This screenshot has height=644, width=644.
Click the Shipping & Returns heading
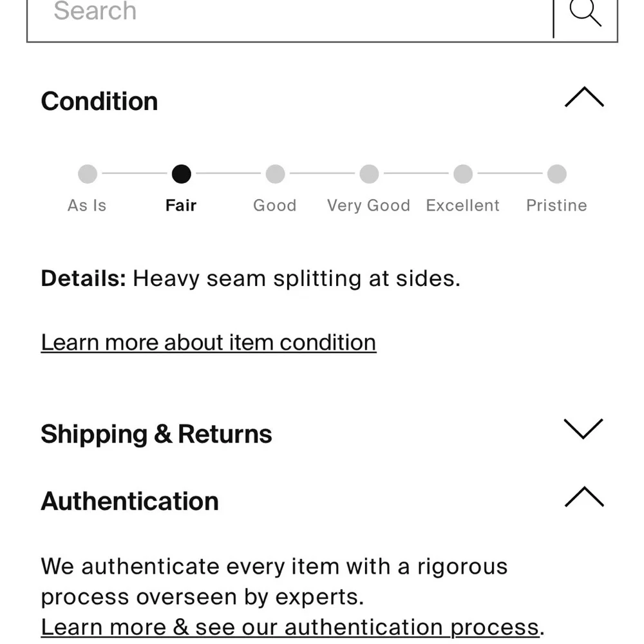156,434
